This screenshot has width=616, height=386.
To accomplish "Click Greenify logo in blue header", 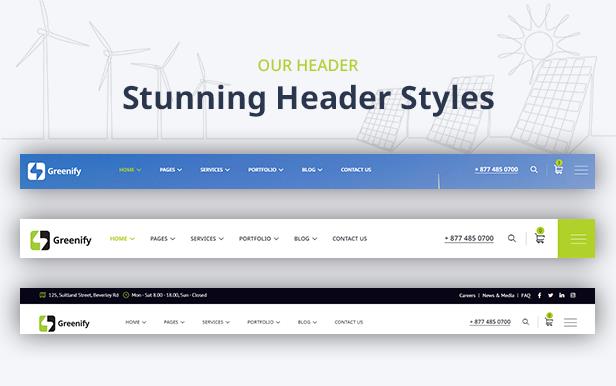I will [54, 171].
